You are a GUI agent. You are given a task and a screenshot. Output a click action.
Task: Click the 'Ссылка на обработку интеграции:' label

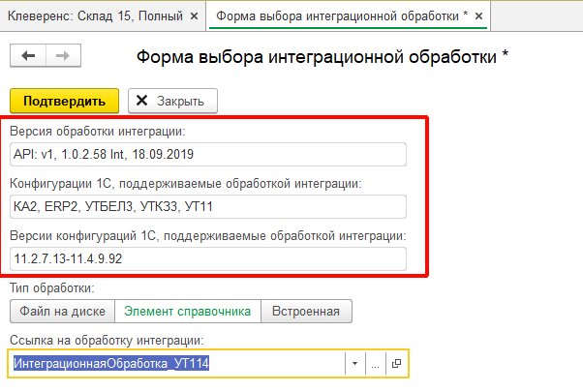click(x=107, y=341)
